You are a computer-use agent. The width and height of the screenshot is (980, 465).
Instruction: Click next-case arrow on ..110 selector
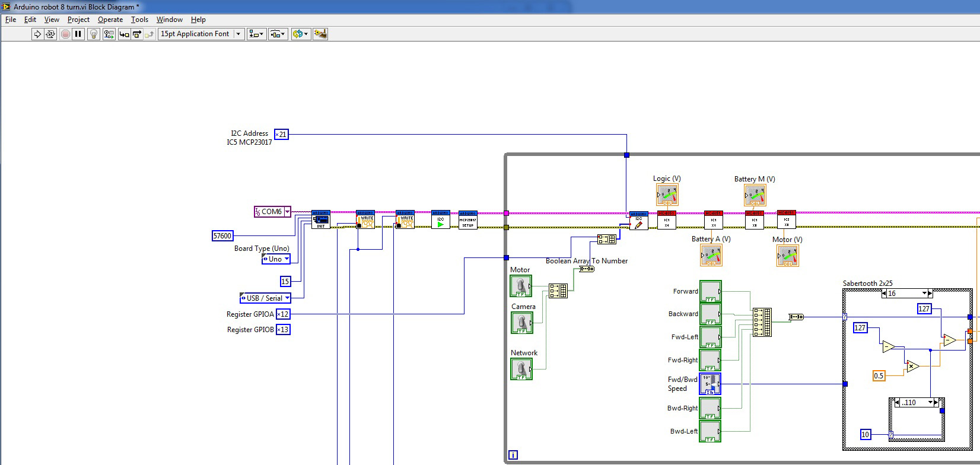pos(936,402)
